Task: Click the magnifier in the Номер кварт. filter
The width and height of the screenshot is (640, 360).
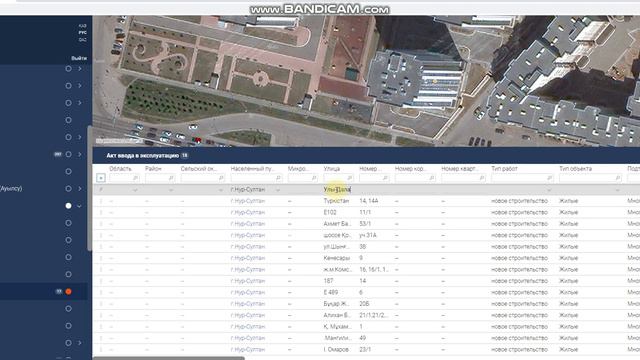Action: coord(482,178)
